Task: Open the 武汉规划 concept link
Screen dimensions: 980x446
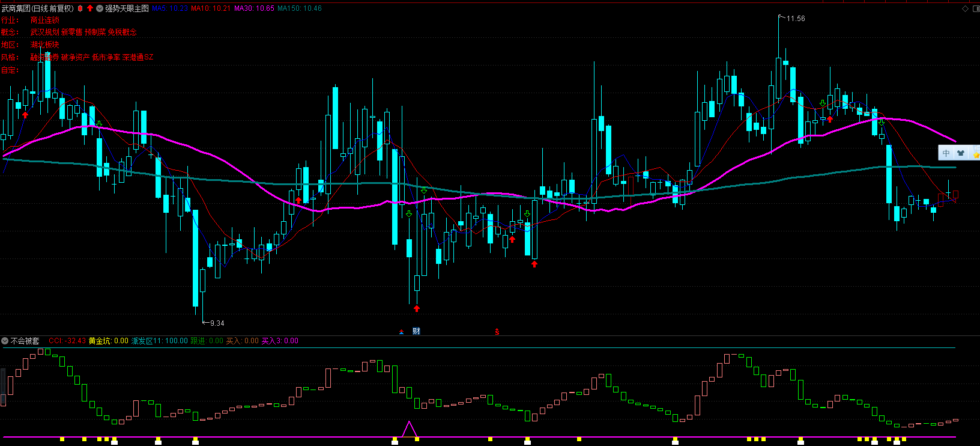Action: [x=45, y=32]
